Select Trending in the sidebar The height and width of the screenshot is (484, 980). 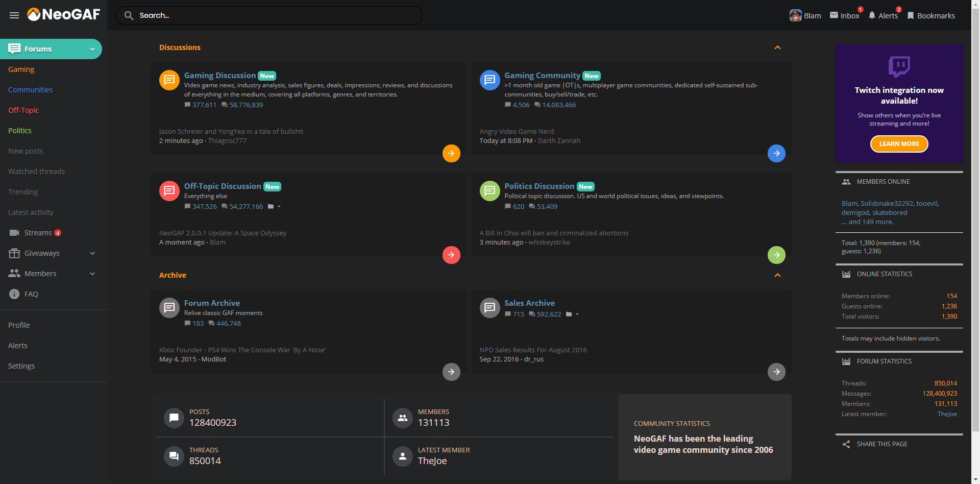click(23, 192)
